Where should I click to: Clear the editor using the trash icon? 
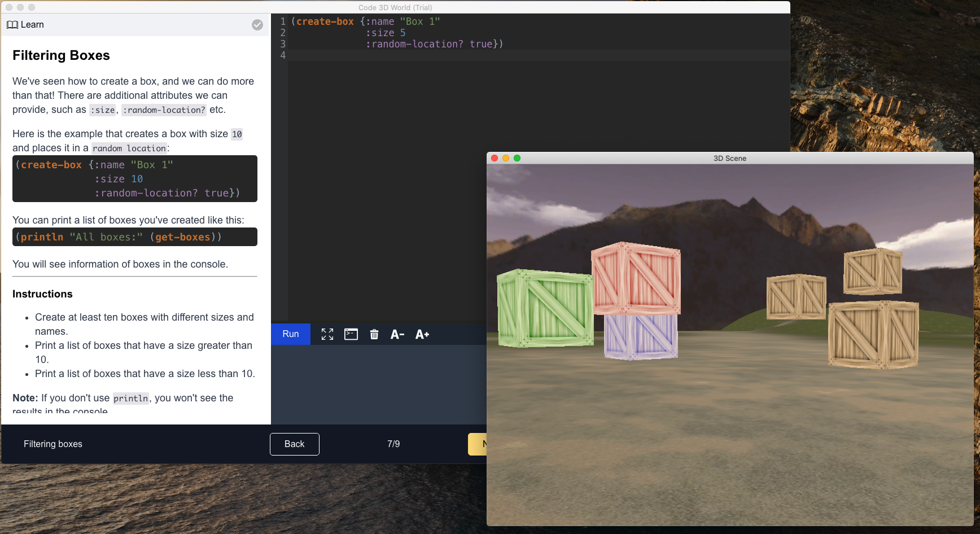coord(374,334)
